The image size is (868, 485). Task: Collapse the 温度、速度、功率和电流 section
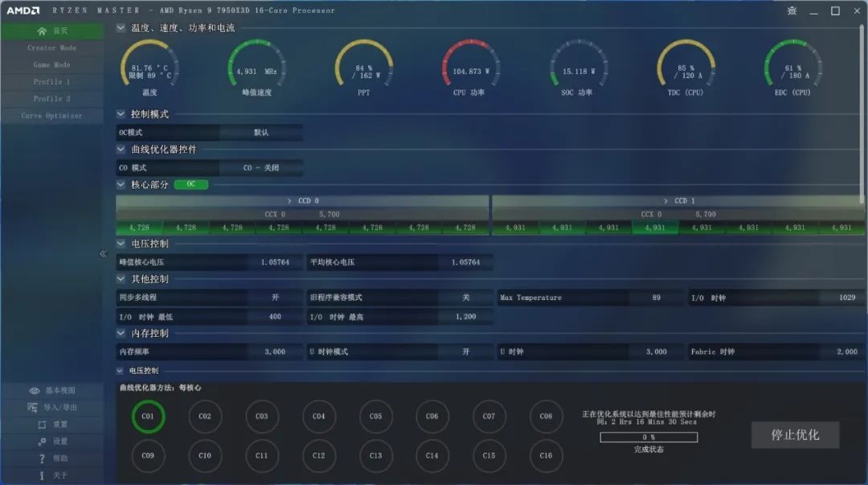pos(121,27)
